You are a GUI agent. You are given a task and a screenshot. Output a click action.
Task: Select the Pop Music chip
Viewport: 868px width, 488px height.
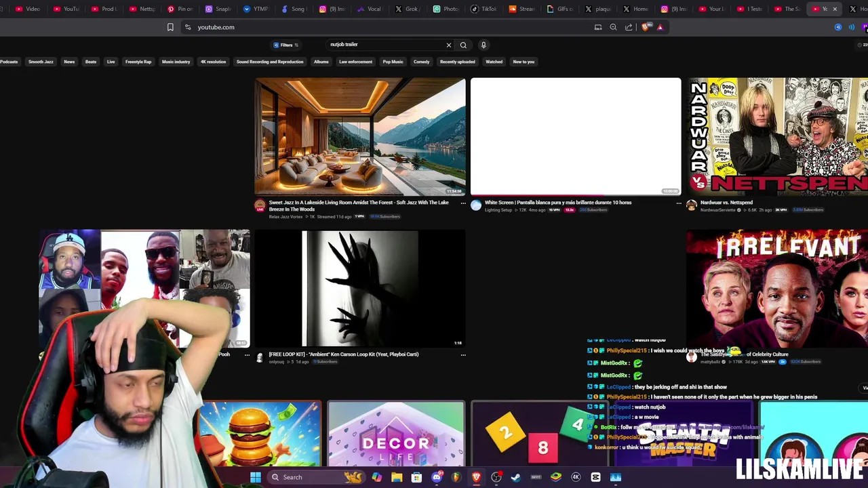click(x=393, y=62)
